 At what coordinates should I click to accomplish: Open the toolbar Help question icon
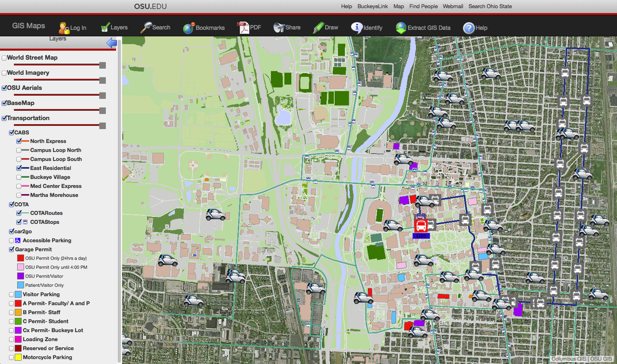tap(469, 28)
